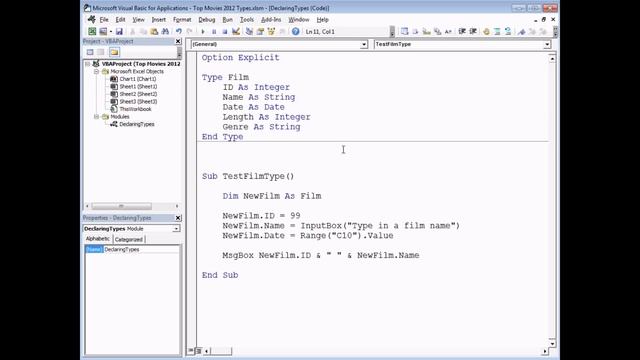Open the View menu
The image size is (640, 360).
coord(138,20)
